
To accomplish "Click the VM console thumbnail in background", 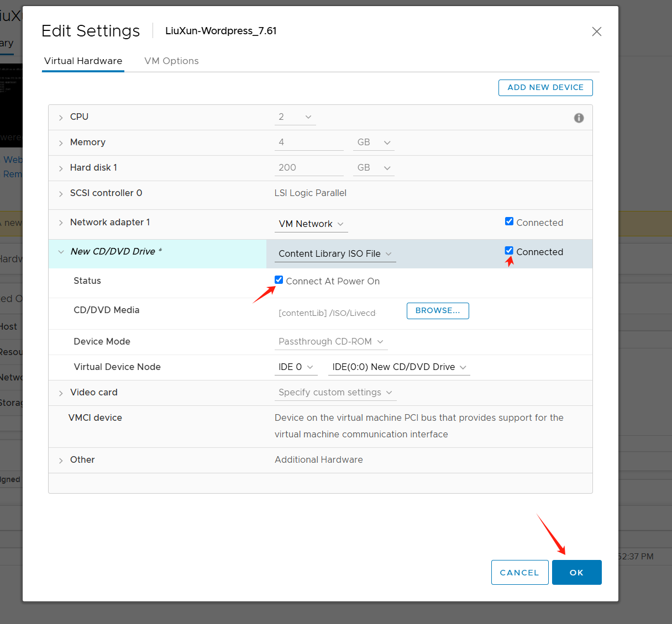I will tap(11, 105).
